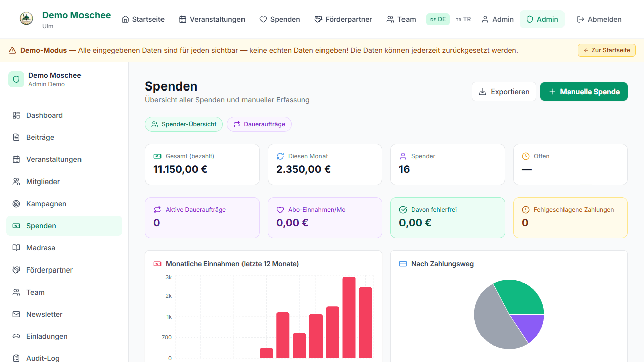The width and height of the screenshot is (644, 362).
Task: Switch language to TR
Action: [x=463, y=19]
